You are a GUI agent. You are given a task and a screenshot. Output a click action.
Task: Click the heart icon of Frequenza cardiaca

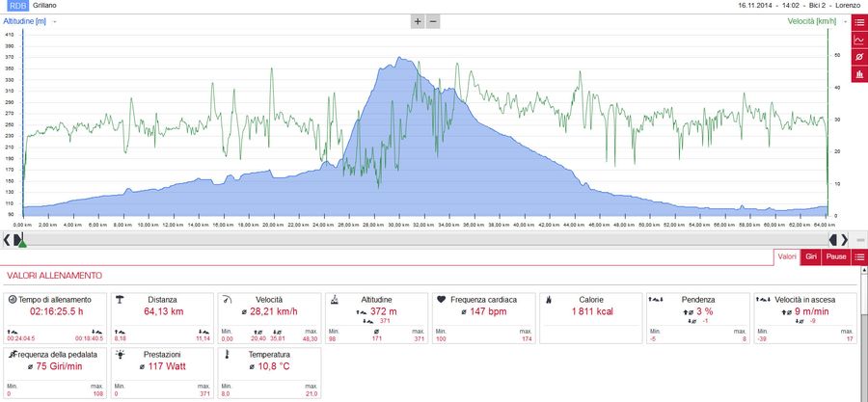coord(441,299)
